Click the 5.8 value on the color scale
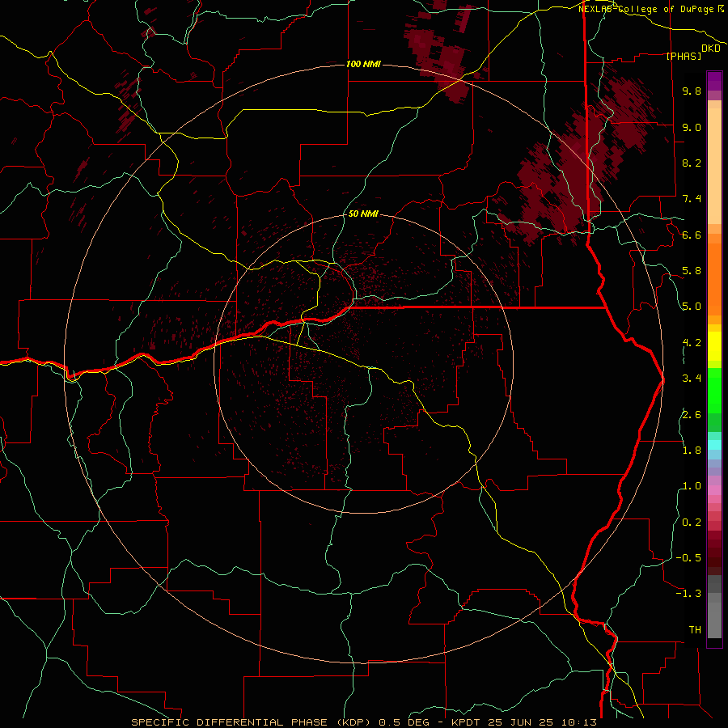 692,271
